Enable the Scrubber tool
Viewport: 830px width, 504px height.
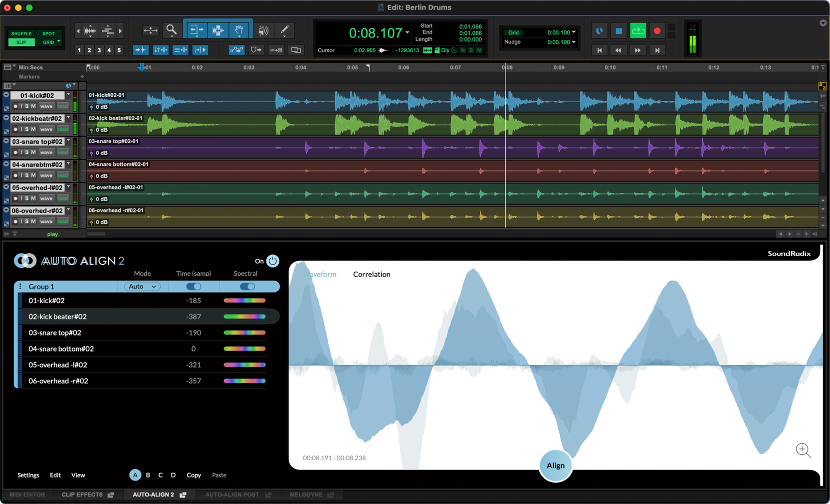point(263,30)
